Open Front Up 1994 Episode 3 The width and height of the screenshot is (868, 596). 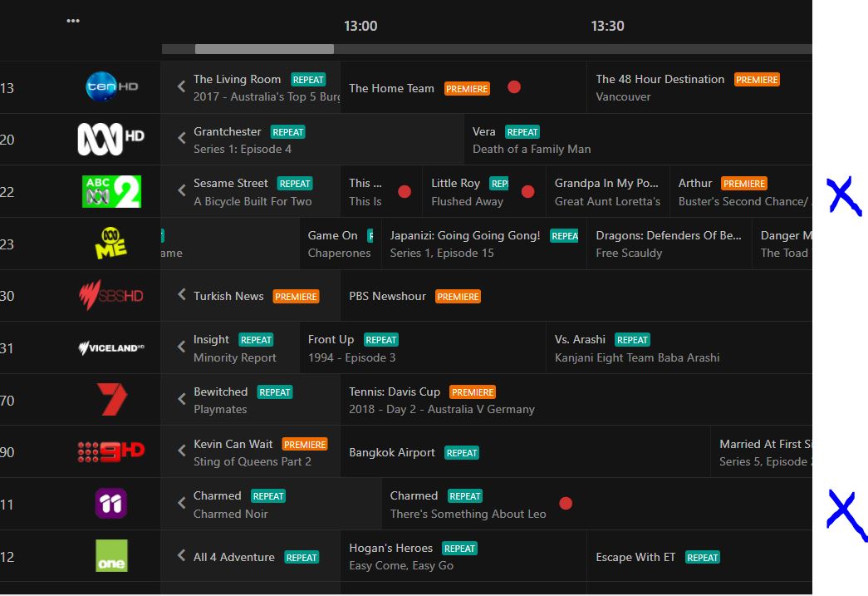pyautogui.click(x=423, y=347)
